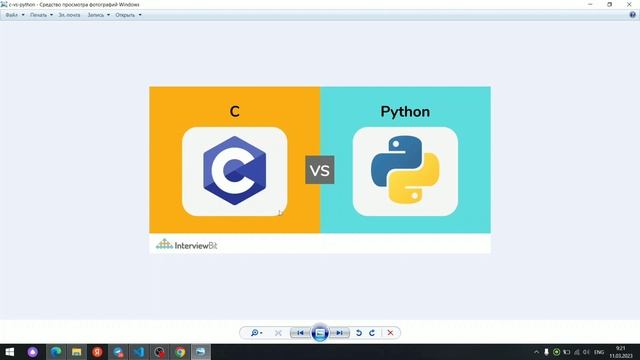Screen dimensions: 640x360
Task: Expand the Запись dropdown arrow
Action: click(x=108, y=15)
